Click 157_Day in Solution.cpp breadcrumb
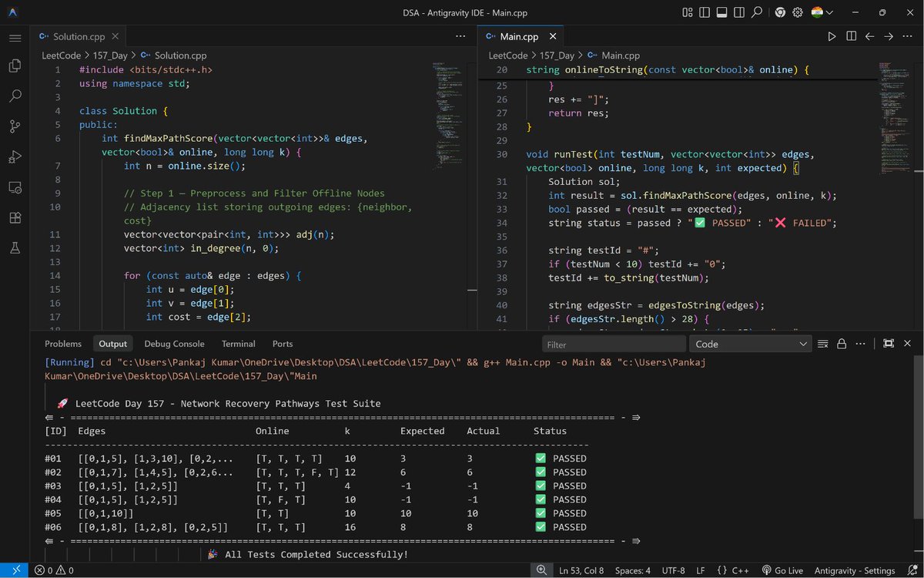 [110, 55]
